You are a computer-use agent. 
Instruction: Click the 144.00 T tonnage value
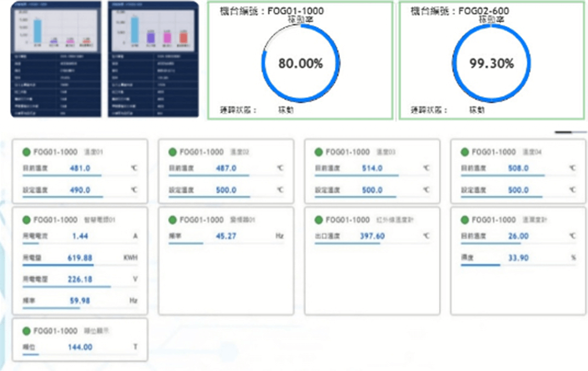pyautogui.click(x=80, y=347)
